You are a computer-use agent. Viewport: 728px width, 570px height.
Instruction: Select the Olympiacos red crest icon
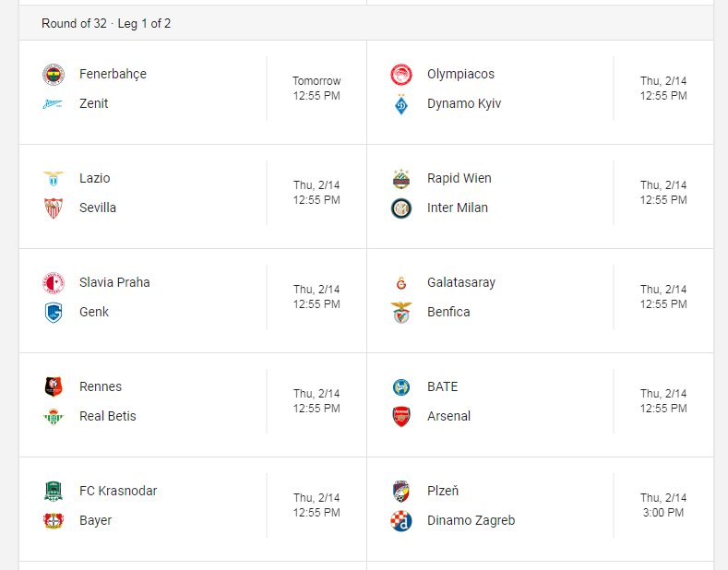pyautogui.click(x=401, y=75)
